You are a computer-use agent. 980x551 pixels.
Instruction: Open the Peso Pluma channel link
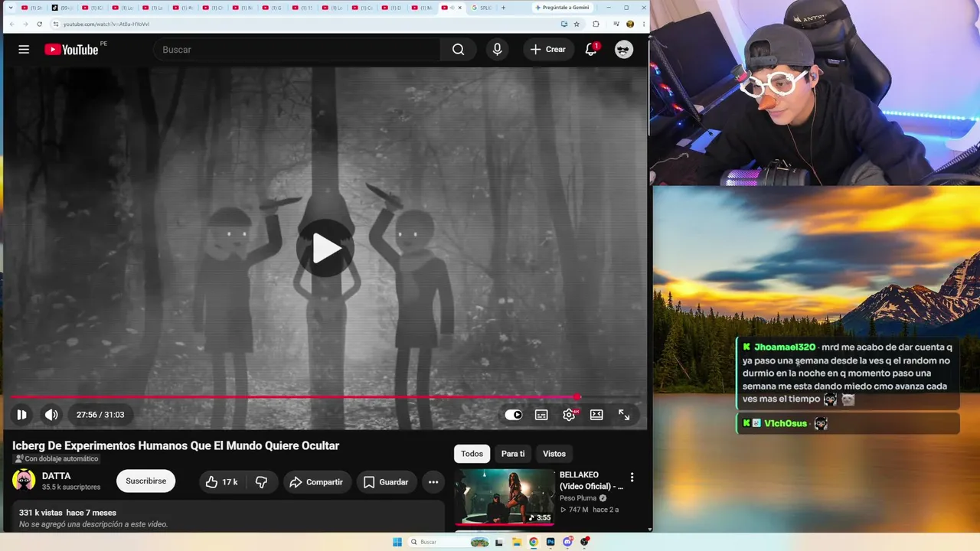(x=578, y=498)
